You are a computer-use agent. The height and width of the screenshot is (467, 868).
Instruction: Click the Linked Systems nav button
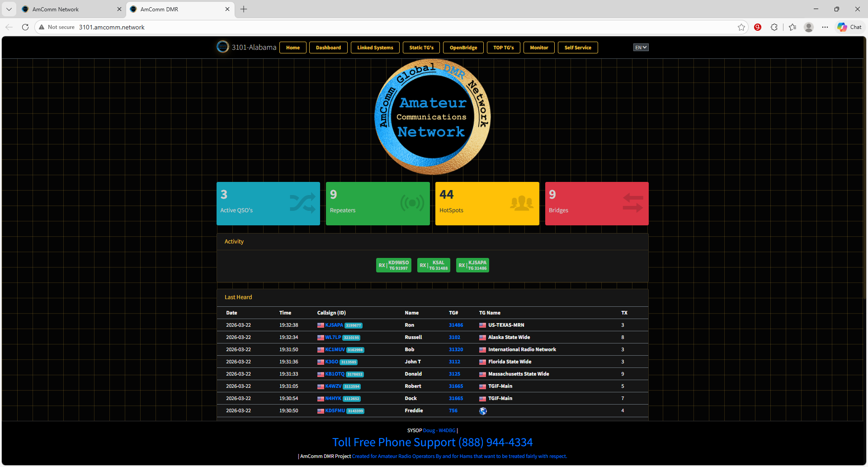click(x=375, y=48)
